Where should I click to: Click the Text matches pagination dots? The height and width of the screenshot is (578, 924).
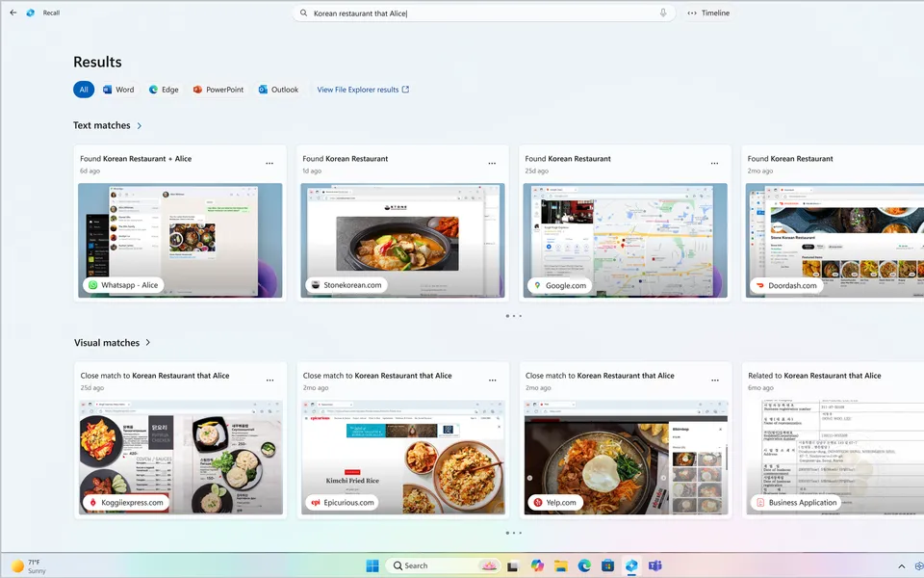point(513,316)
